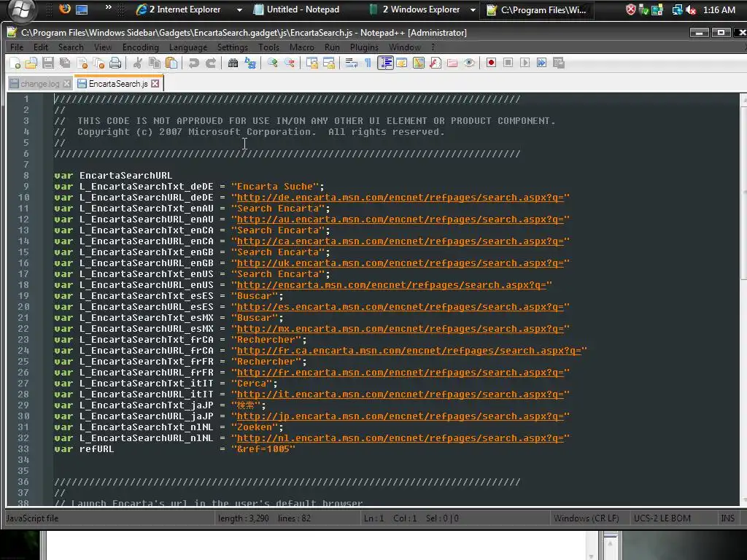
Task: Click the Firefox quick launch icon
Action: point(65,9)
